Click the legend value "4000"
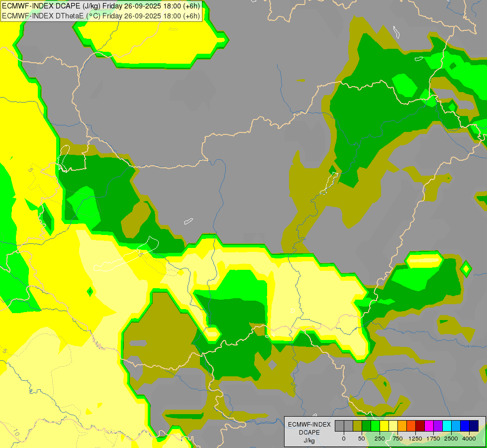 [469, 439]
